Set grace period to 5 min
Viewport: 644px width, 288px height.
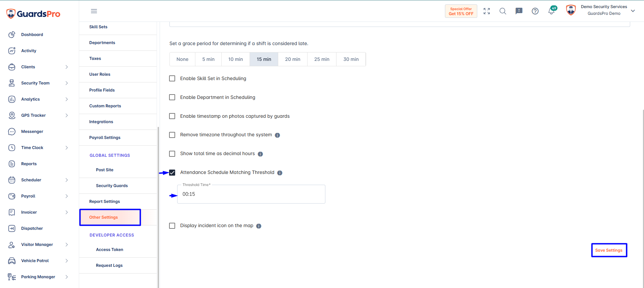[x=208, y=59]
